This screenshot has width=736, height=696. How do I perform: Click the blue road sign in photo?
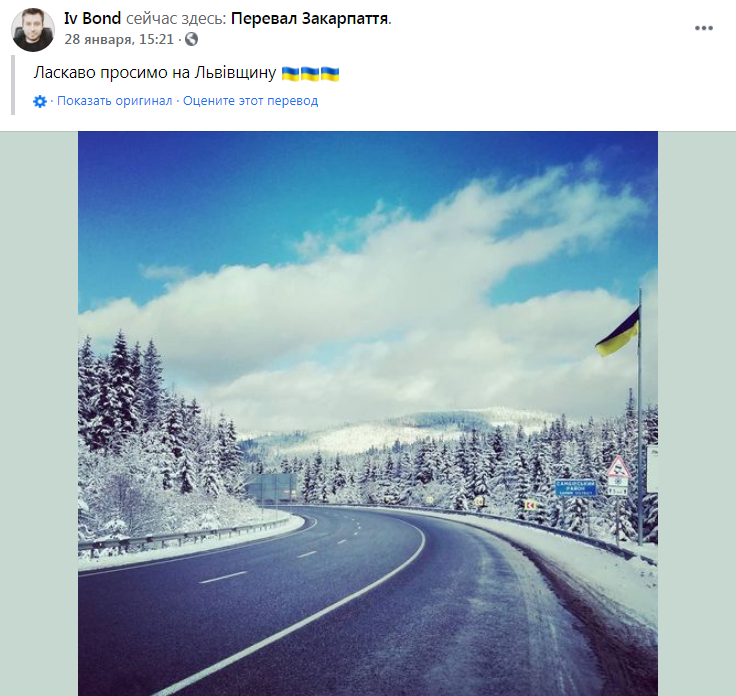coord(575,487)
